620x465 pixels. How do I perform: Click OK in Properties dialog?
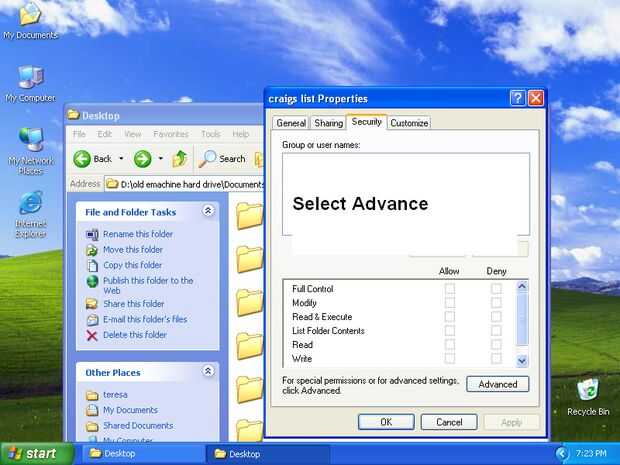(386, 422)
